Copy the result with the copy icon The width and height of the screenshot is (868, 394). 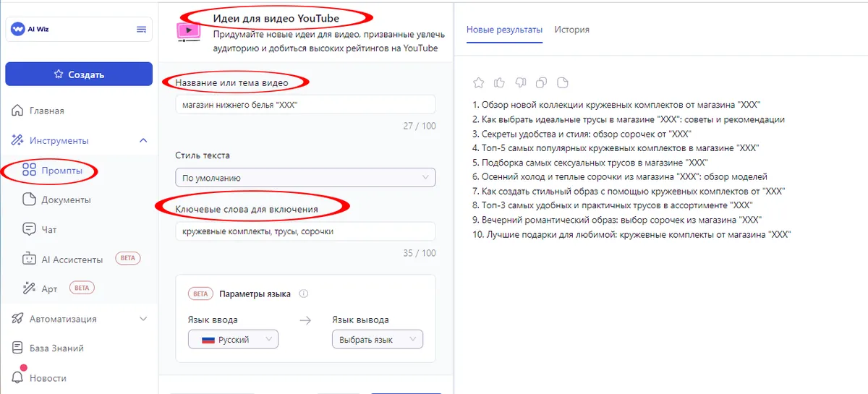tap(542, 82)
